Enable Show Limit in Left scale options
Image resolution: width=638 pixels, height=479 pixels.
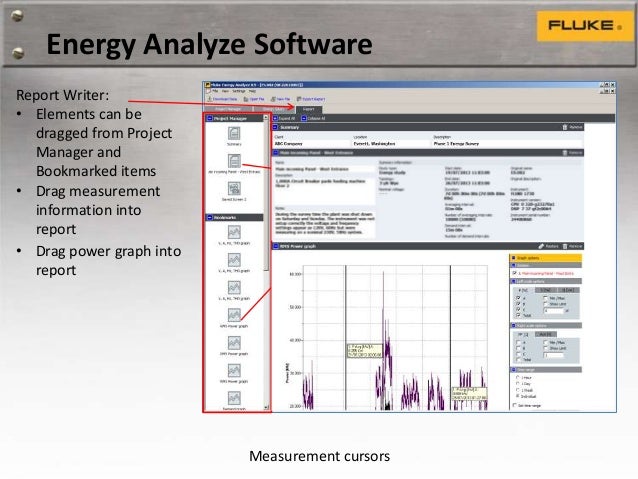pos(545,304)
